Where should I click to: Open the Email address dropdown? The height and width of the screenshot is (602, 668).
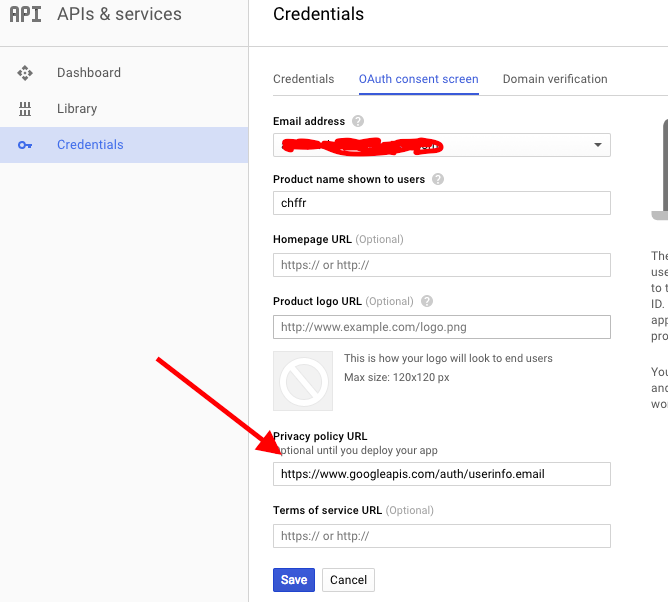pyautogui.click(x=442, y=145)
